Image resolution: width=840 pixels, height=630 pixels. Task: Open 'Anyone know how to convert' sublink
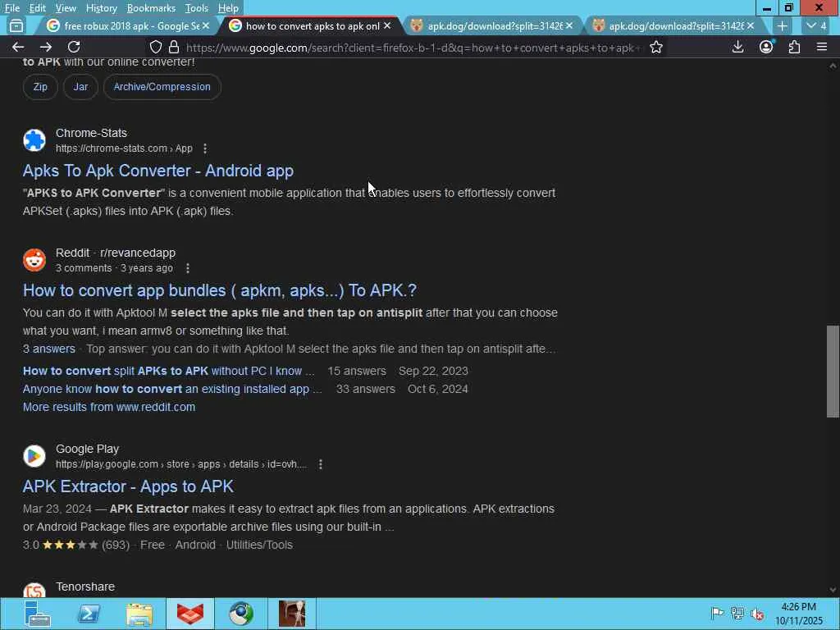tap(172, 389)
